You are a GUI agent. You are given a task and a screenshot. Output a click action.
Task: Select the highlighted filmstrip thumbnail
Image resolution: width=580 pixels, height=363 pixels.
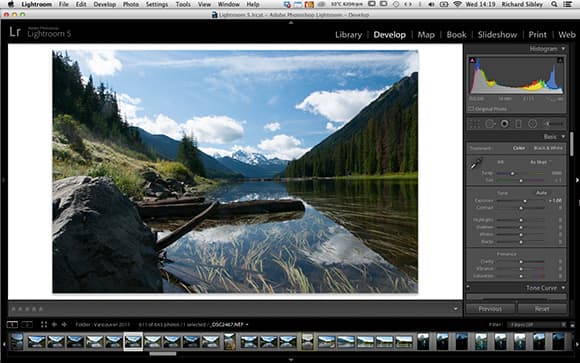[x=133, y=341]
